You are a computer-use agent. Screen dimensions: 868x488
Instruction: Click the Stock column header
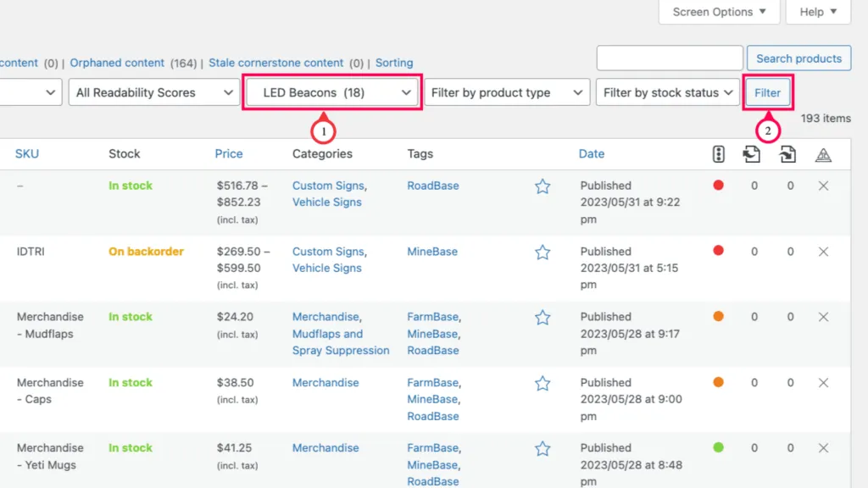point(124,154)
